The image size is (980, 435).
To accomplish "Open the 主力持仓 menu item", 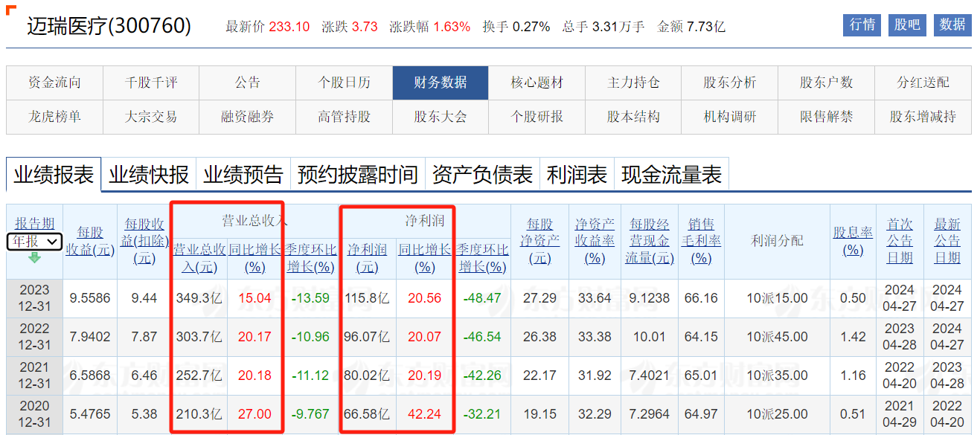I will 633,83.
